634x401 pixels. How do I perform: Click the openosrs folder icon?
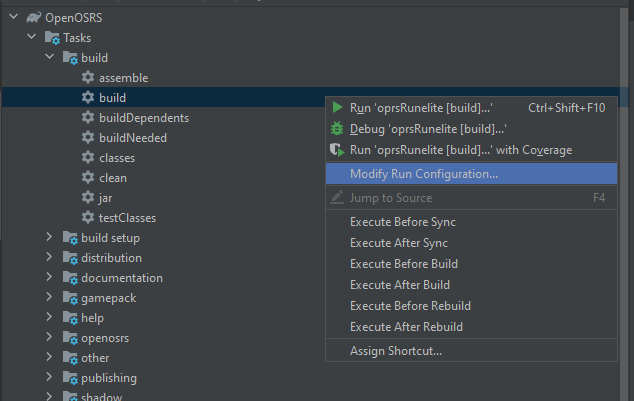tap(70, 338)
